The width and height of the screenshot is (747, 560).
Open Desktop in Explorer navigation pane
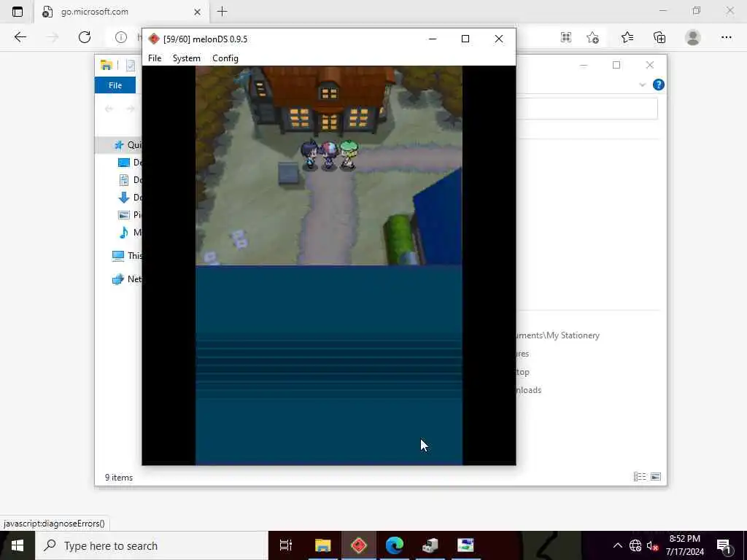130,163
